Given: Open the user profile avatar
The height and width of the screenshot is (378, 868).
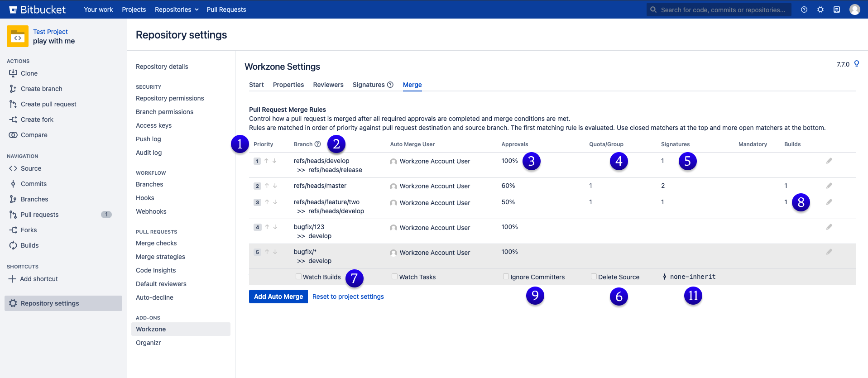Looking at the screenshot, I should coord(854,10).
